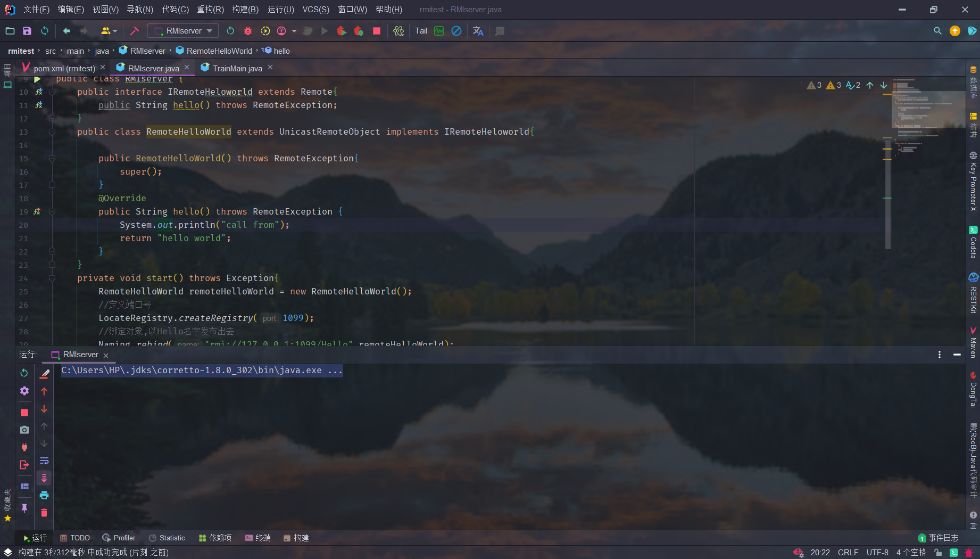
Task: Open the dropdown arrow beside the profiler icon
Action: click(294, 31)
